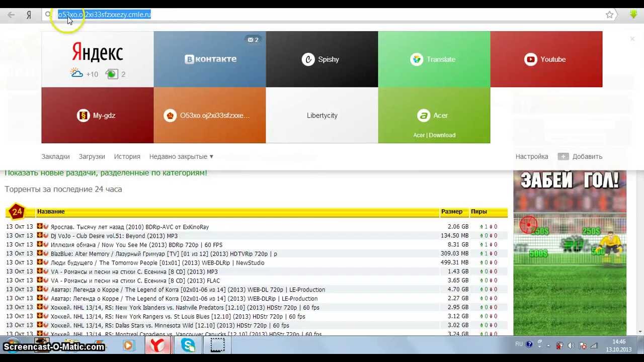Close the tableau with the X
This screenshot has width=644, height=362.
632,39
